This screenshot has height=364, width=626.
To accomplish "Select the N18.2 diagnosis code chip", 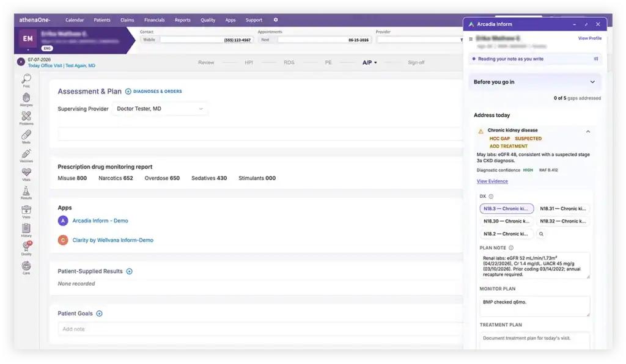I will [x=506, y=234].
